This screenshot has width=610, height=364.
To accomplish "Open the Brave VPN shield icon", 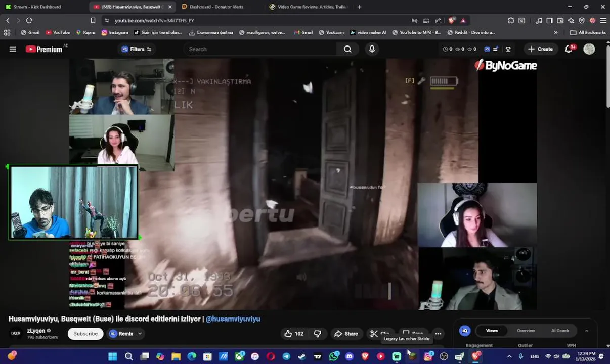I will pos(582,20).
